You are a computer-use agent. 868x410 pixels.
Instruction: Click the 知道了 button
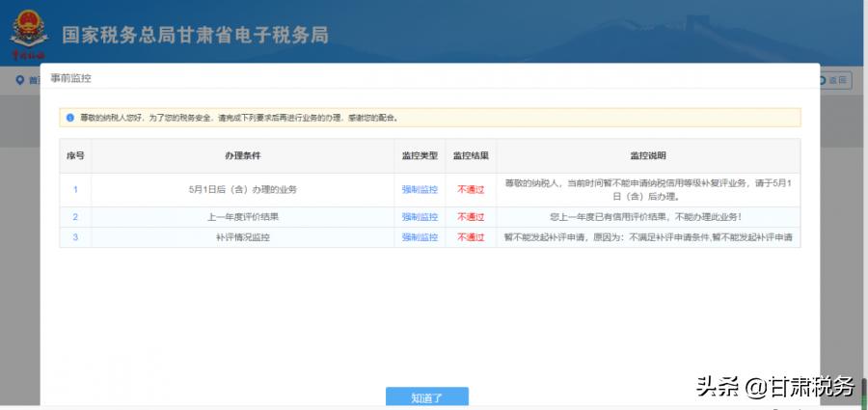pos(427,397)
